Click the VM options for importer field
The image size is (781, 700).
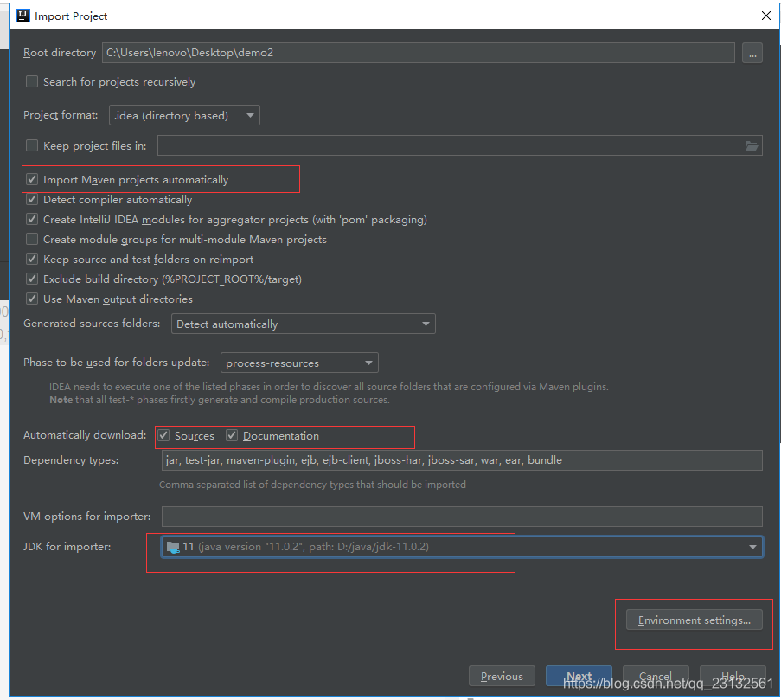tap(462, 517)
